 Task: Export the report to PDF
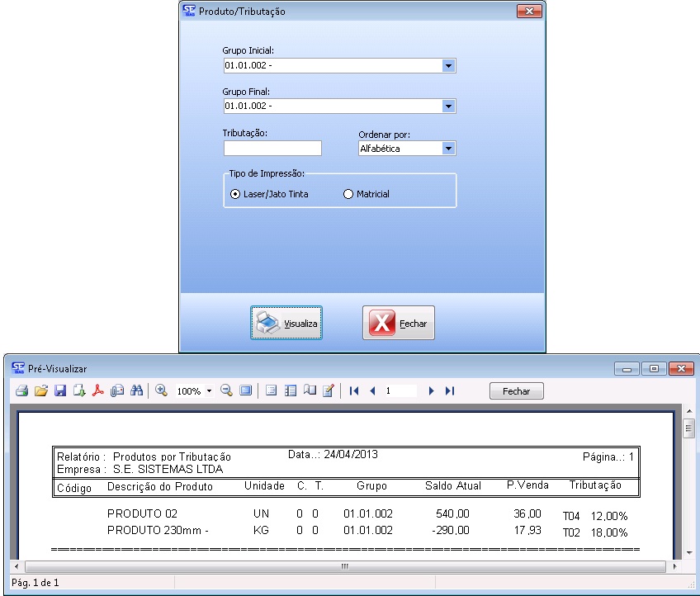pos(97,391)
